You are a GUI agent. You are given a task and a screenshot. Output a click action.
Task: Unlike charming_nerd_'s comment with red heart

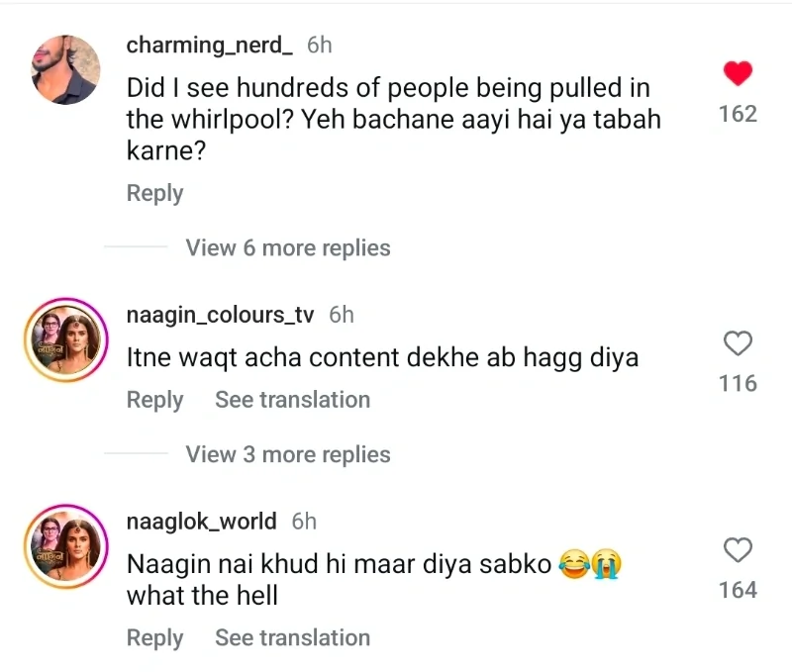tap(738, 73)
